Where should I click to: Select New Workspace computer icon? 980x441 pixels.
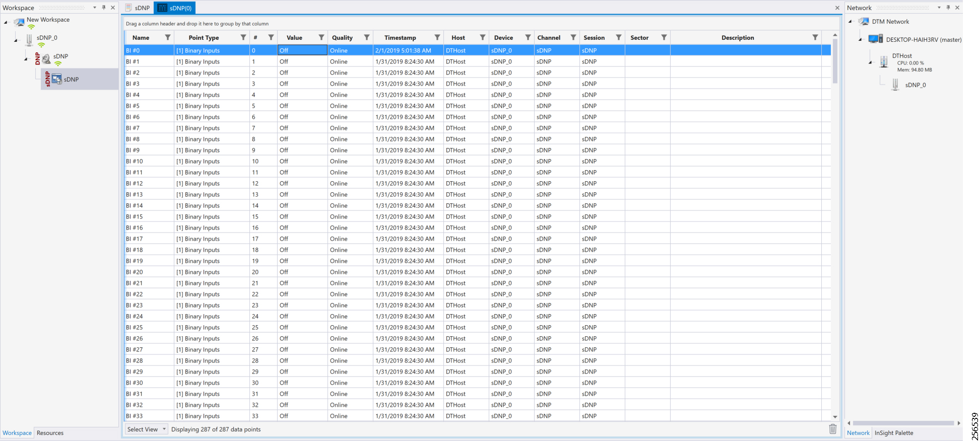tap(20, 22)
